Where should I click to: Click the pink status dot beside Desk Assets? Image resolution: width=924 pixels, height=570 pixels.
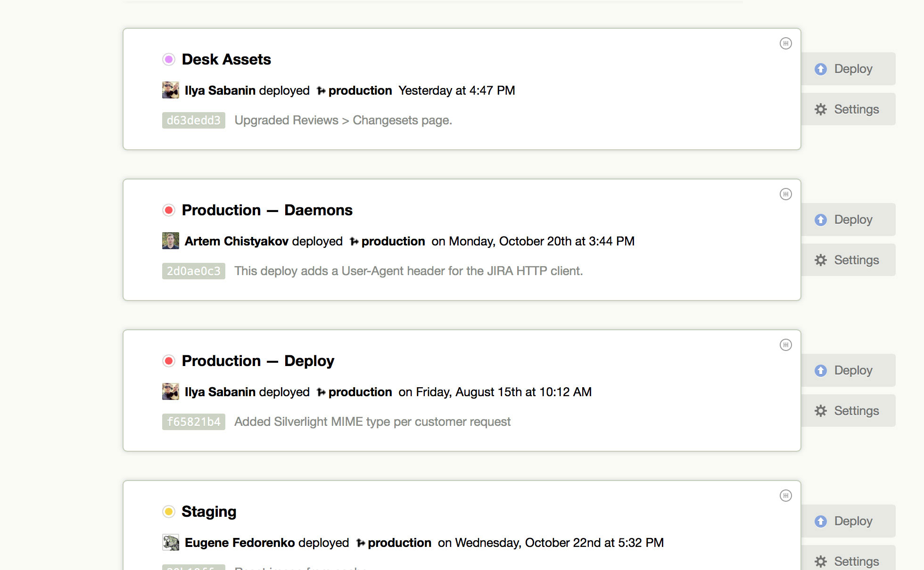click(x=169, y=59)
